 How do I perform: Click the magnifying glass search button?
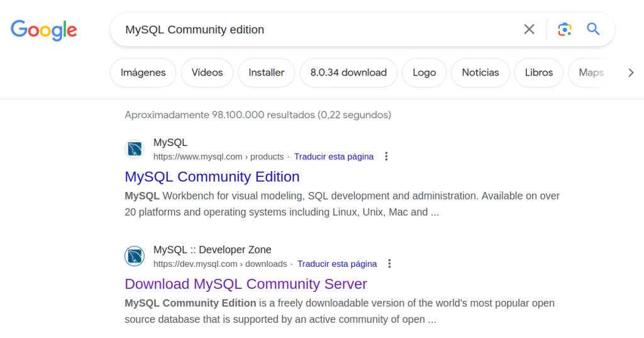593,30
